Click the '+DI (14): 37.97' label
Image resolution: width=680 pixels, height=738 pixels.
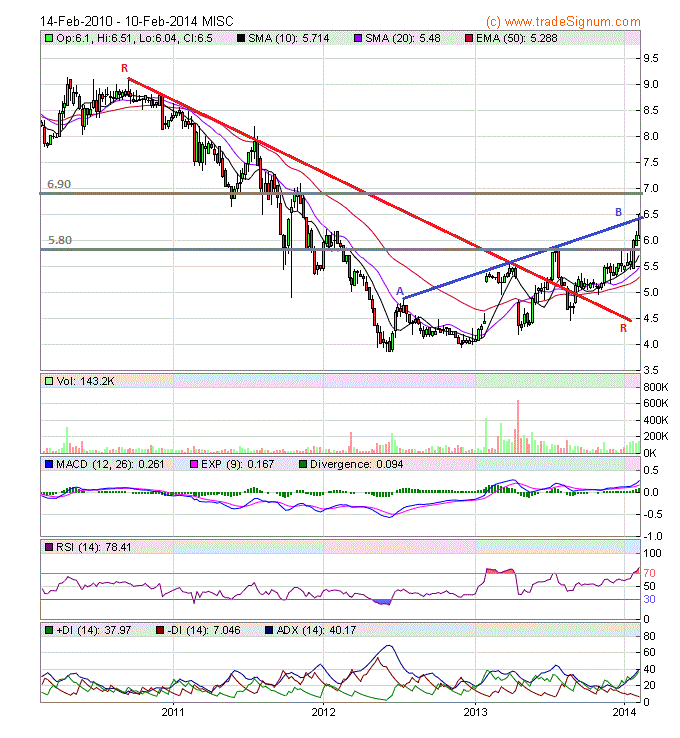pyautogui.click(x=93, y=630)
